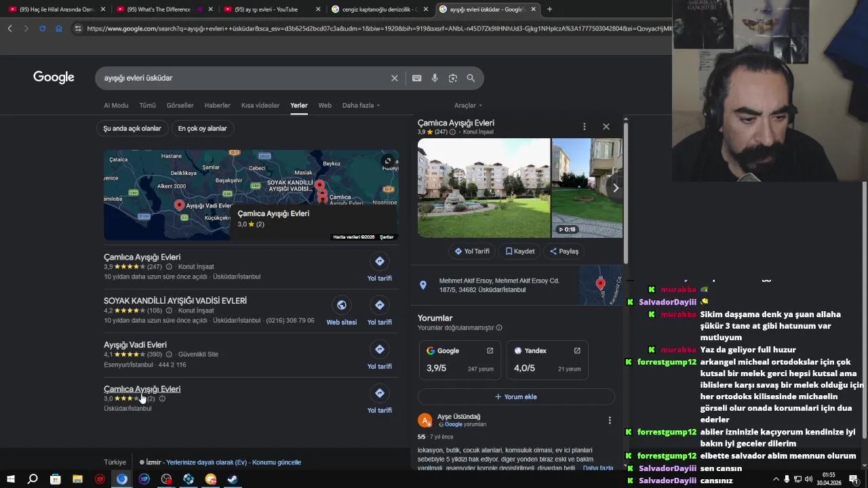Open info icon next to 'Yorumlar doğrulanmamıştır'

(x=499, y=328)
